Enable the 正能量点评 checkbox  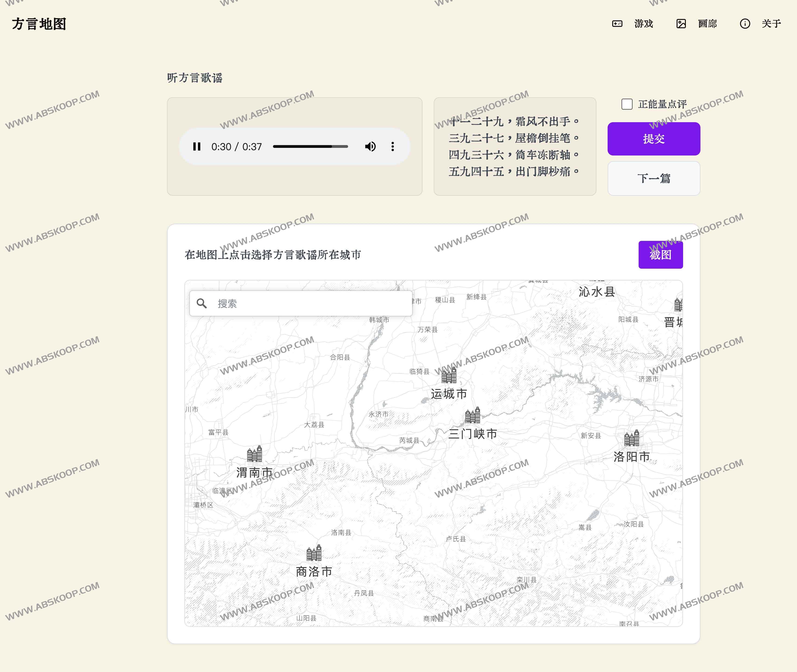click(x=627, y=104)
